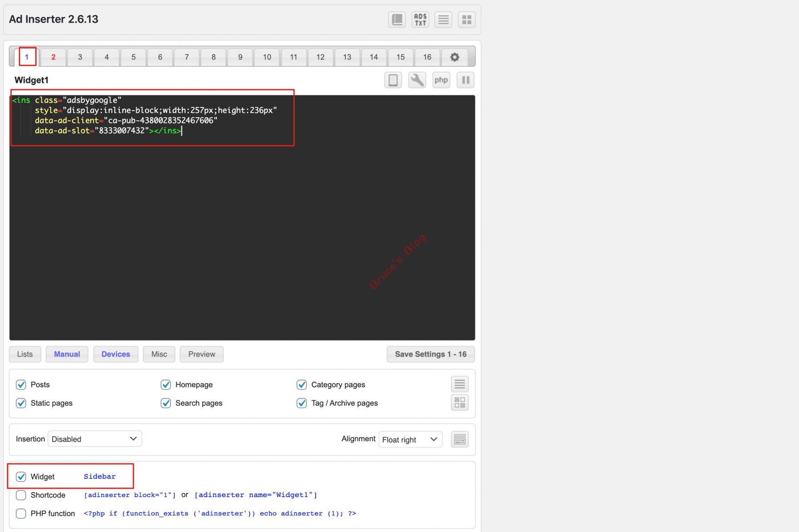Image resolution: width=799 pixels, height=532 pixels.
Task: Open block tab 5
Action: pos(133,57)
